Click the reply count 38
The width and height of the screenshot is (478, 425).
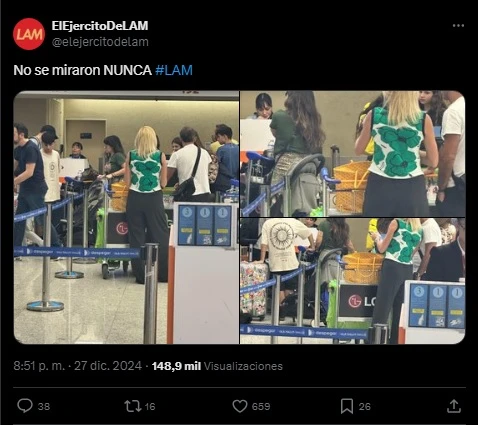[44, 406]
